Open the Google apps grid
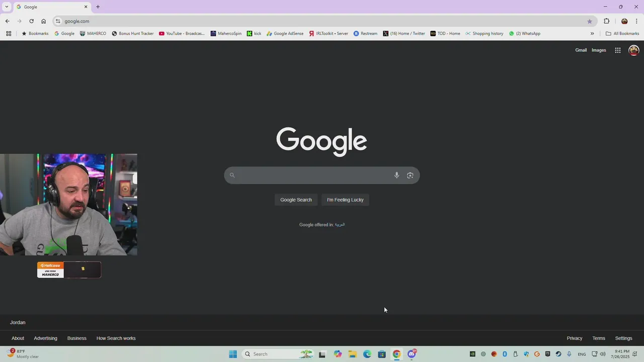The height and width of the screenshot is (362, 644). [618, 50]
